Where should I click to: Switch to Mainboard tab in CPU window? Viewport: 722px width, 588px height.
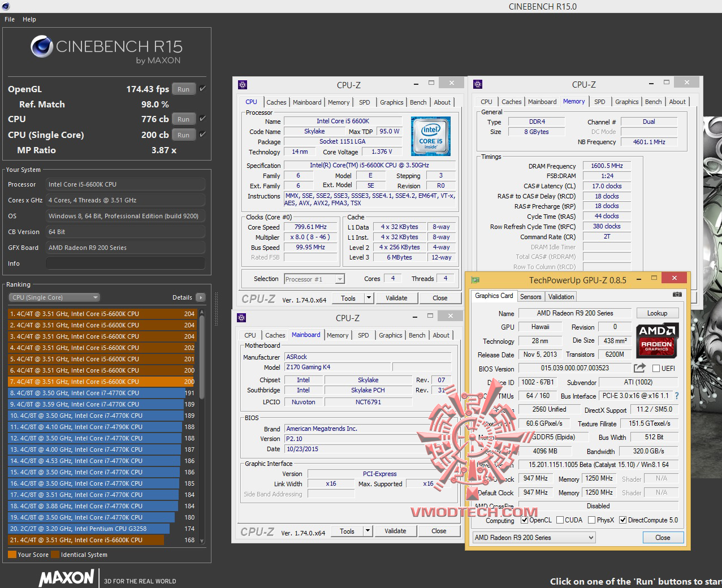click(307, 102)
